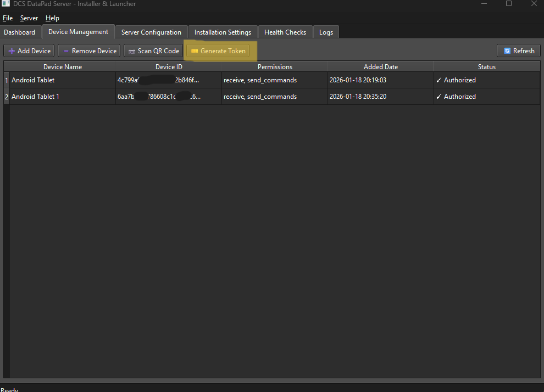The height and width of the screenshot is (392, 544).
Task: Click the blue refresh icon
Action: click(507, 51)
